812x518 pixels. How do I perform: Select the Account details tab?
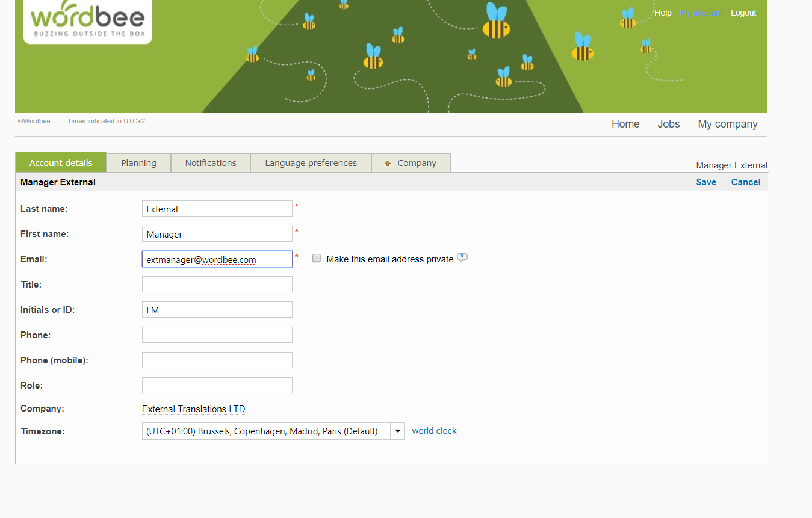pos(61,163)
